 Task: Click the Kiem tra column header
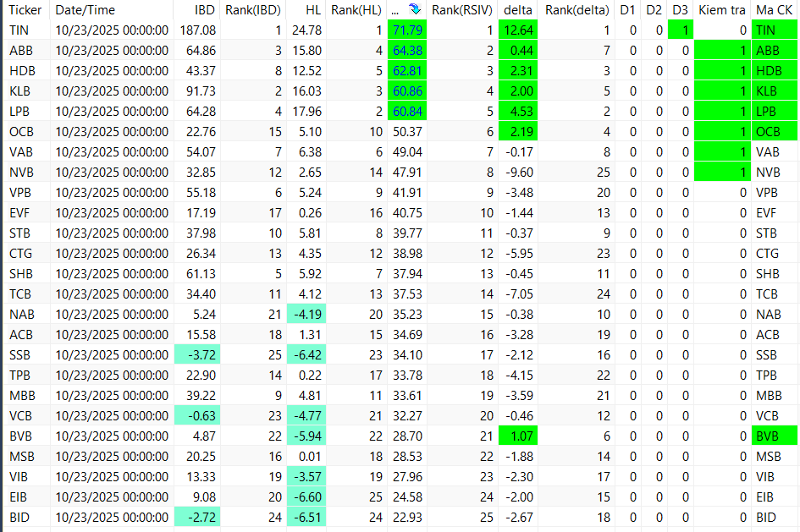(722, 9)
